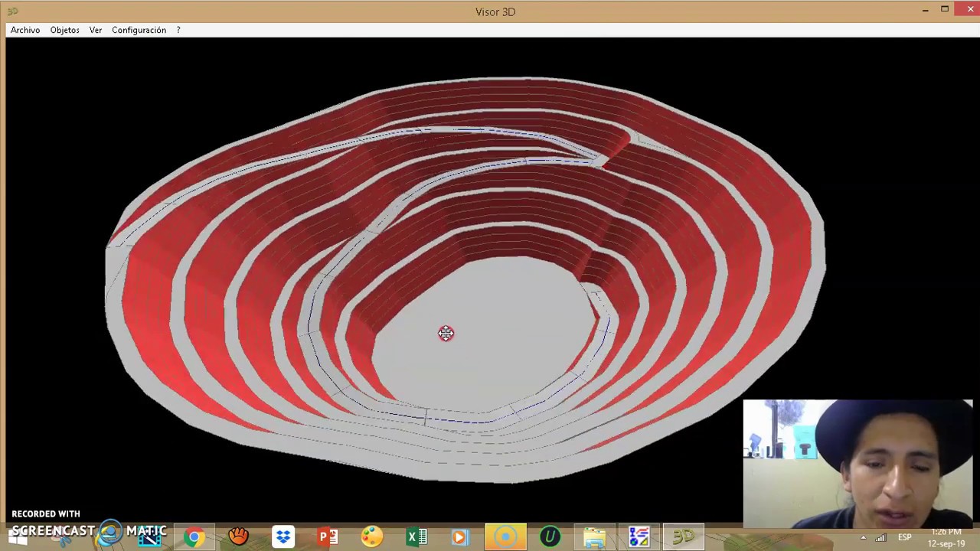This screenshot has width=980, height=551.
Task: Open the media player taskbar icon
Action: pos(460,537)
